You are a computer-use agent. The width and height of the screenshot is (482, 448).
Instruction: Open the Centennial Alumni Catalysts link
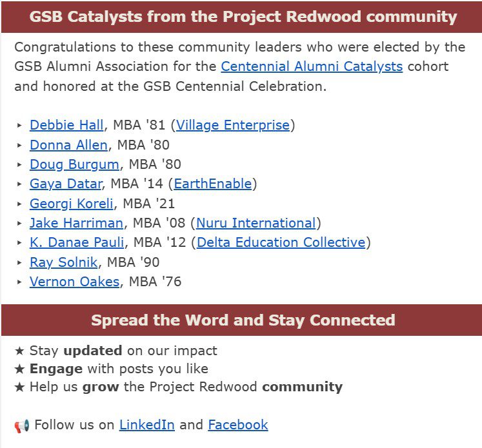(x=312, y=66)
